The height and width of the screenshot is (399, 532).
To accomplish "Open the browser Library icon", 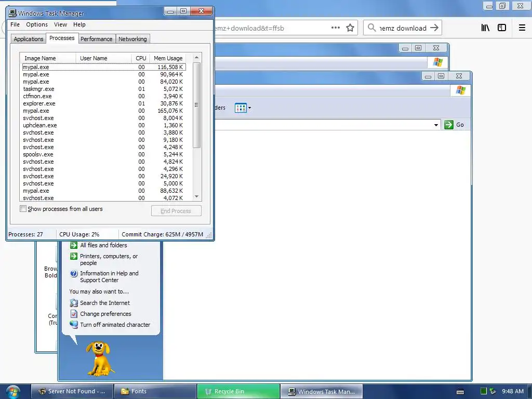I will coord(485,28).
